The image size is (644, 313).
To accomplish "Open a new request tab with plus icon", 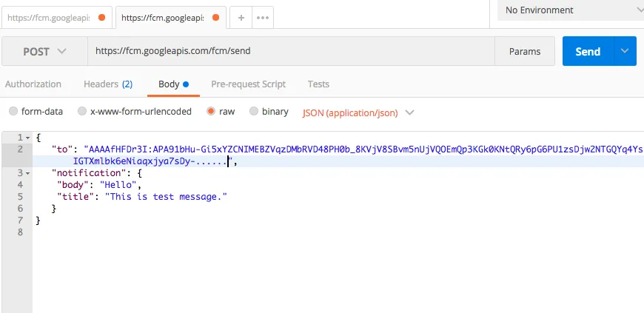I will pyautogui.click(x=241, y=18).
